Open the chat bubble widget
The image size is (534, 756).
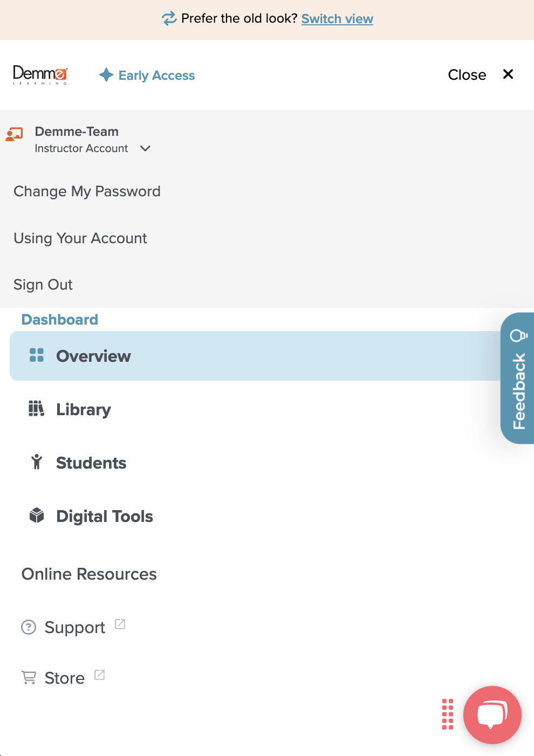click(492, 715)
